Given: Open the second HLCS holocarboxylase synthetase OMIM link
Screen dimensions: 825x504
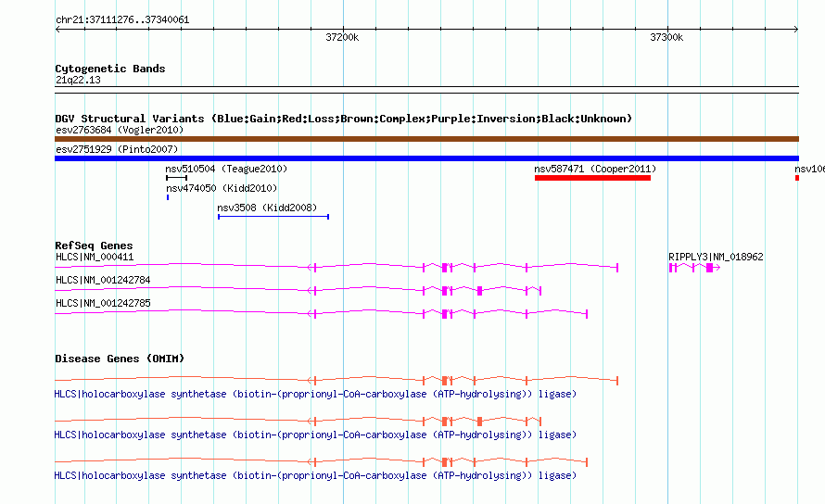Looking at the screenshot, I should click(315, 435).
